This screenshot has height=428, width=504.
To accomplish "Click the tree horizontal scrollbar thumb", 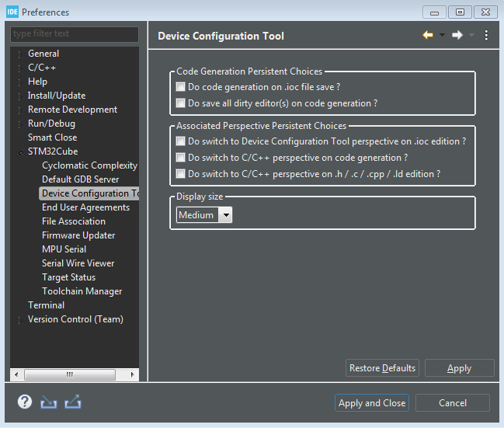I will tap(70, 374).
